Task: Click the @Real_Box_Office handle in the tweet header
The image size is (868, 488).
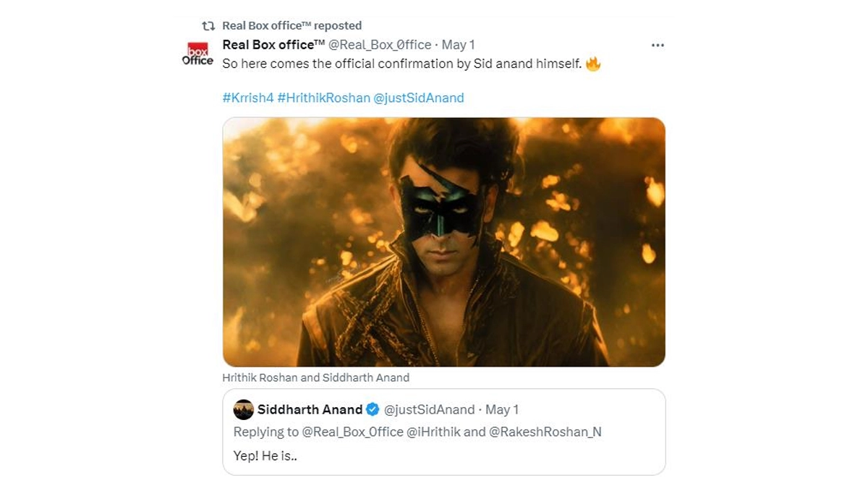Action: (x=380, y=45)
